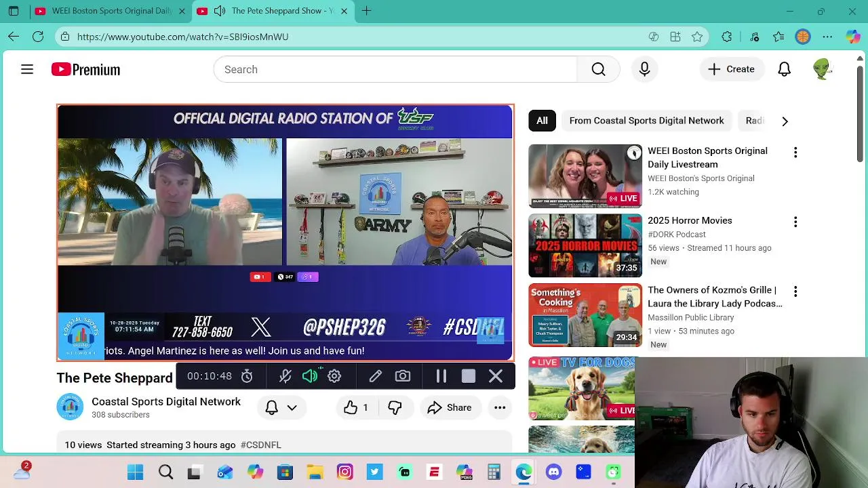Open TV for Dogs live thumbnail
Viewport: 868px width, 488px height.
tap(582, 388)
